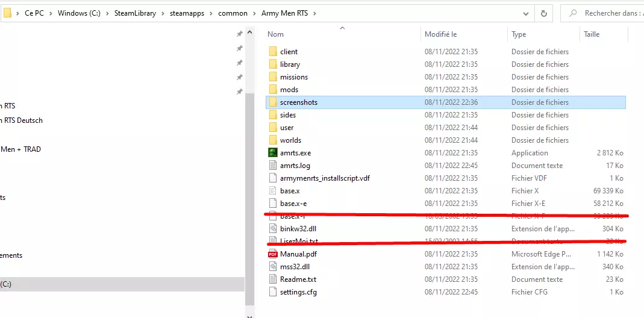Open the address bar history dropdown
This screenshot has width=644, height=318.
(x=526, y=14)
